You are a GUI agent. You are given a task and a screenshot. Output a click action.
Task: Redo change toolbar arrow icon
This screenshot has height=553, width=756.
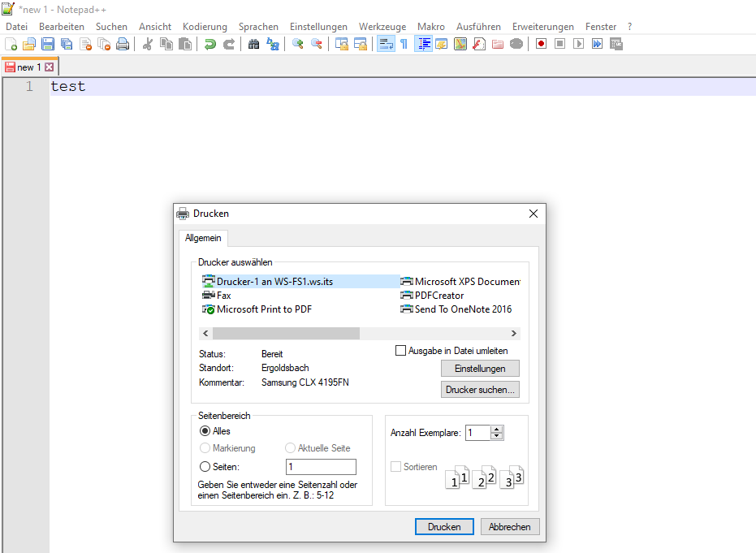228,45
